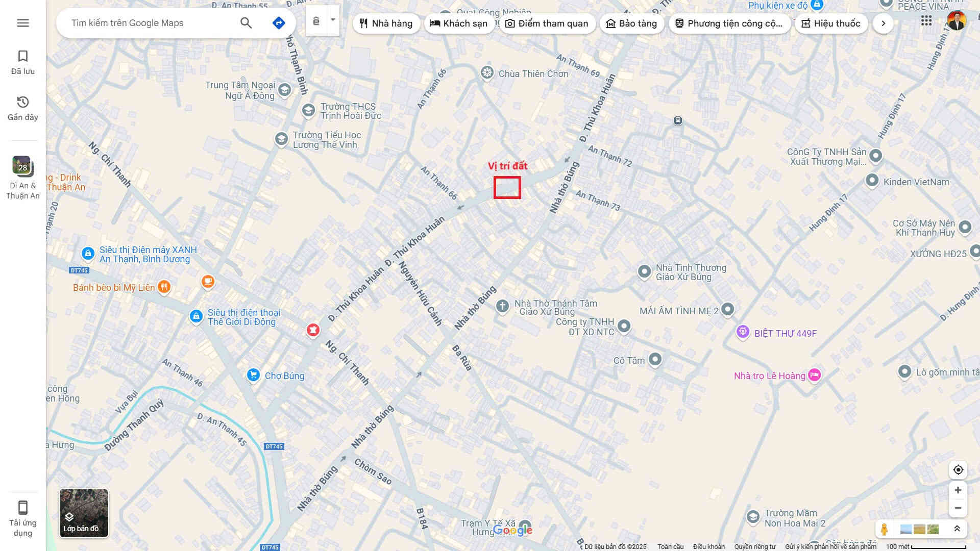
Task: Open Dĩ An & Thuận An list
Action: [22, 177]
